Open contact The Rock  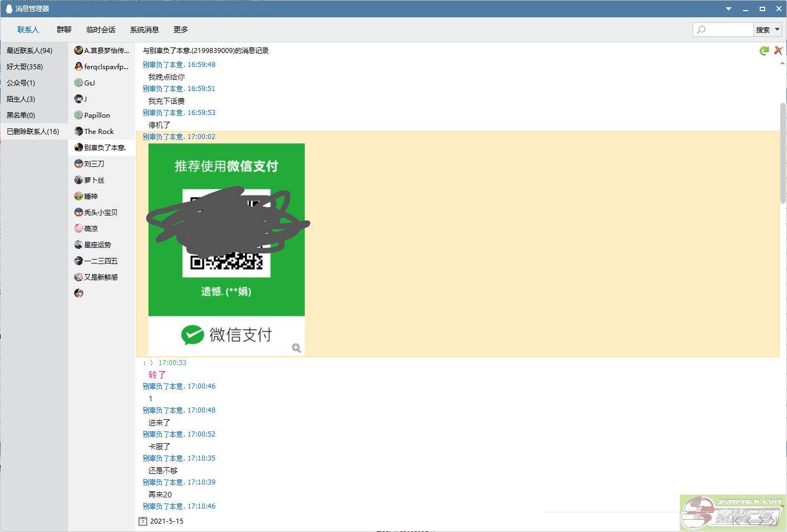[102, 131]
